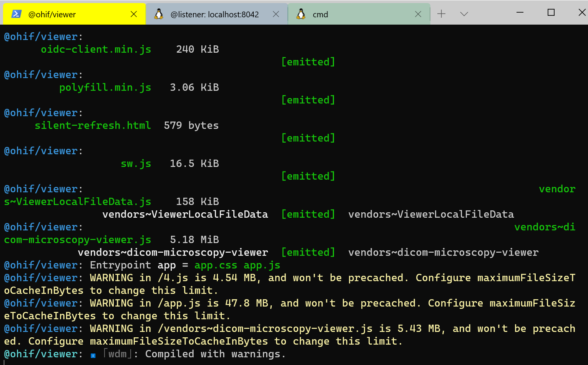Click app.js in the Entrypoint line
The height and width of the screenshot is (365, 588).
point(262,265)
